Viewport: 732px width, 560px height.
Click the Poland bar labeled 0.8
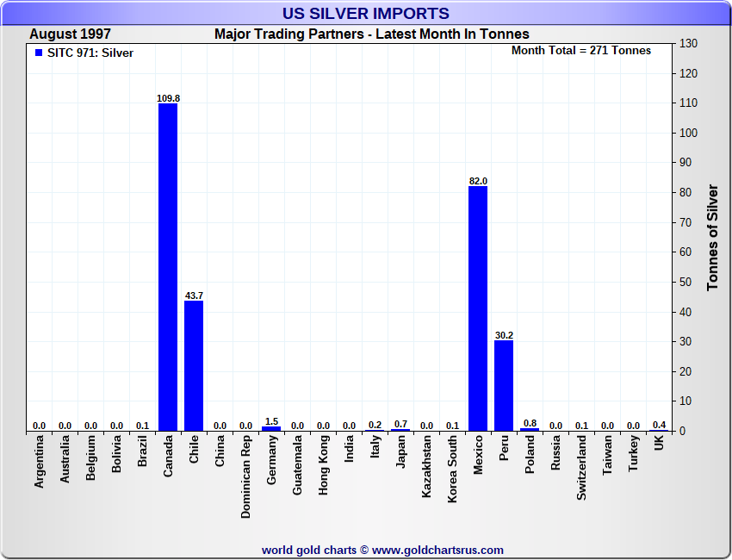(x=530, y=429)
